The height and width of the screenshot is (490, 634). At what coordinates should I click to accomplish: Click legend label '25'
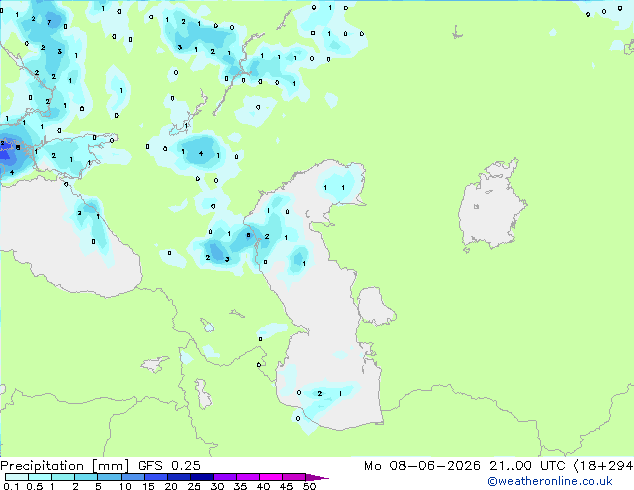click(x=194, y=486)
